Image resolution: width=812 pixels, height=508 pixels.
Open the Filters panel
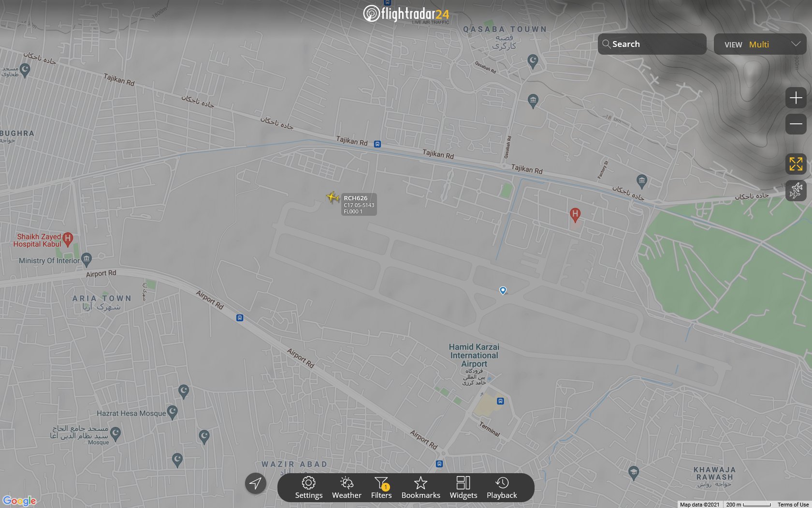[x=381, y=488]
